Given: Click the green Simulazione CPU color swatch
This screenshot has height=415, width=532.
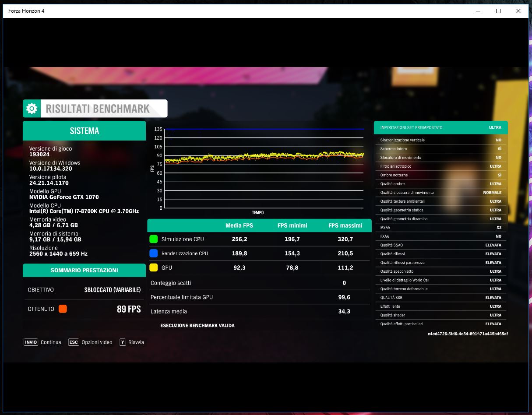Looking at the screenshot, I should 153,239.
